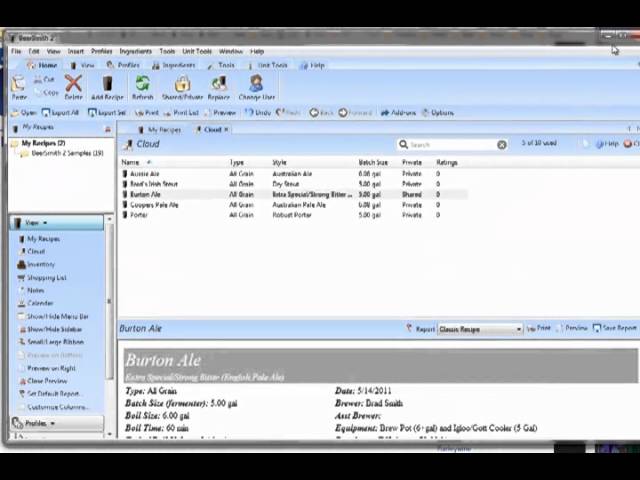Close the Cloud tab
The image size is (640, 480).
click(x=226, y=130)
